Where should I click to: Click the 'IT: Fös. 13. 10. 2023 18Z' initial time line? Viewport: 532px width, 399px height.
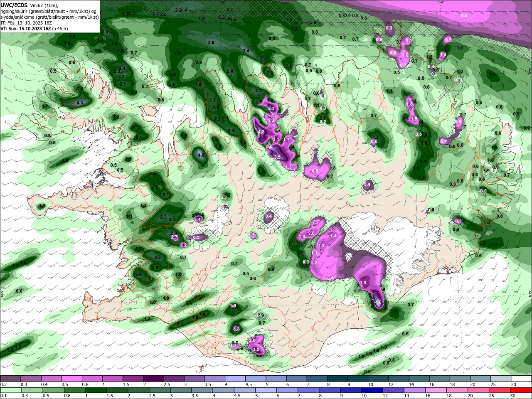point(26,23)
